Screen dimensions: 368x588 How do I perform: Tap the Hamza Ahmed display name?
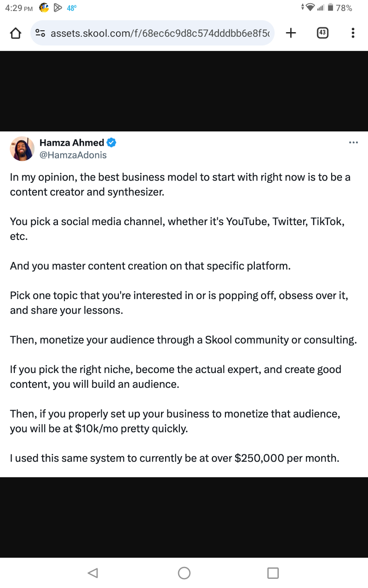(72, 143)
